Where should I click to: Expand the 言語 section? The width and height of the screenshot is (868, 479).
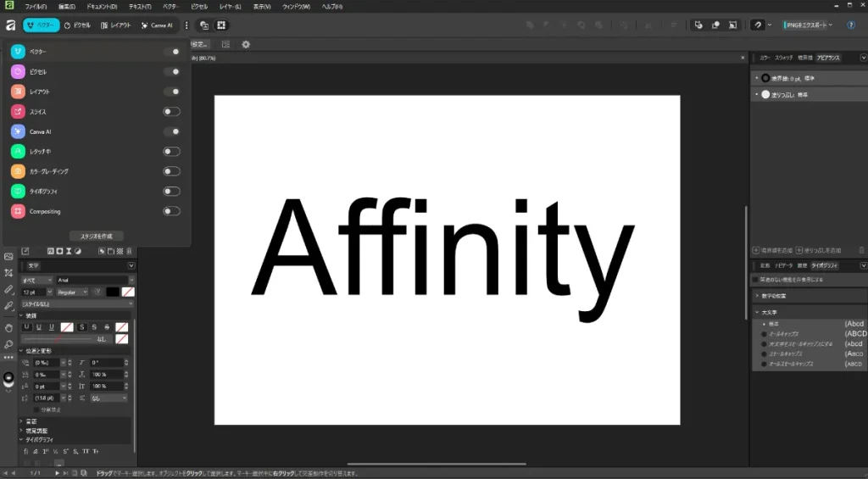[21, 421]
